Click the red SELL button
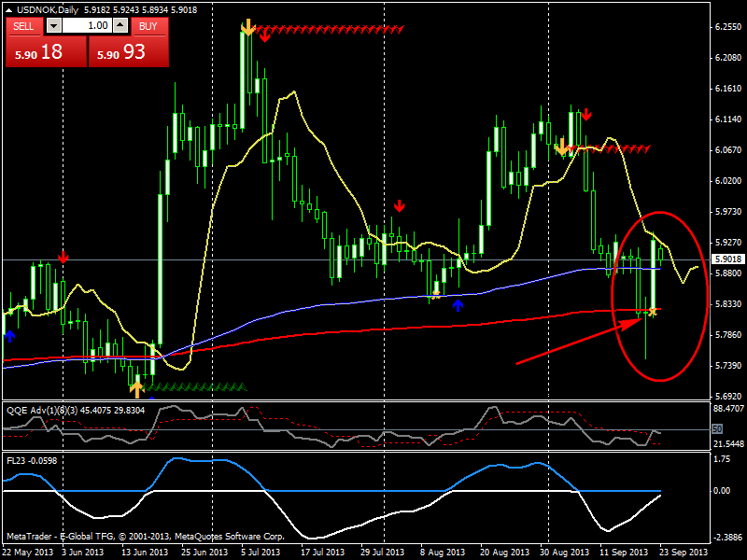 [24, 26]
